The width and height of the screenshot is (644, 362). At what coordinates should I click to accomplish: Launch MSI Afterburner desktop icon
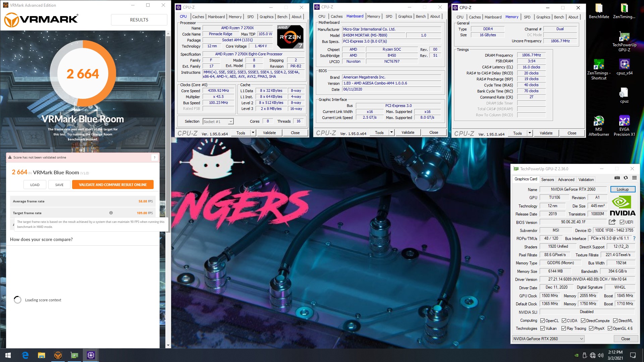pos(599,126)
